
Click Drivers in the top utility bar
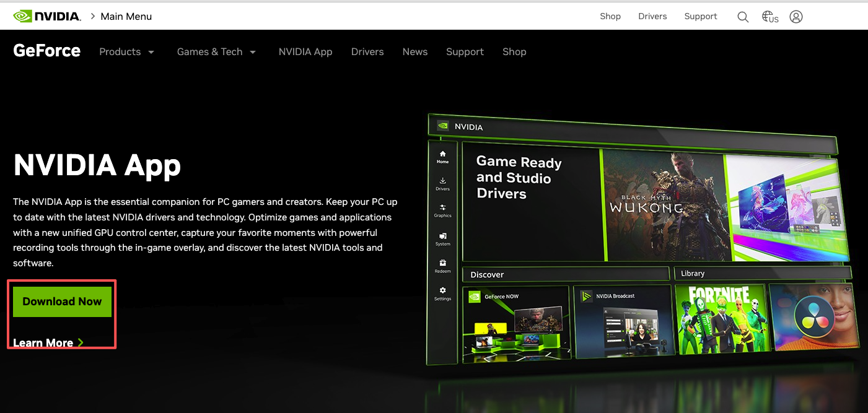tap(652, 16)
